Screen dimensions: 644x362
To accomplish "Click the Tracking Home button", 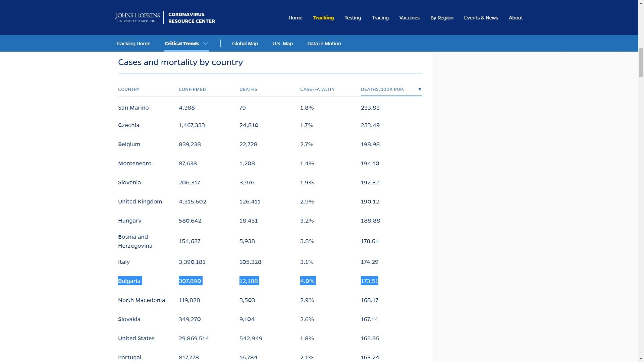I will [133, 43].
